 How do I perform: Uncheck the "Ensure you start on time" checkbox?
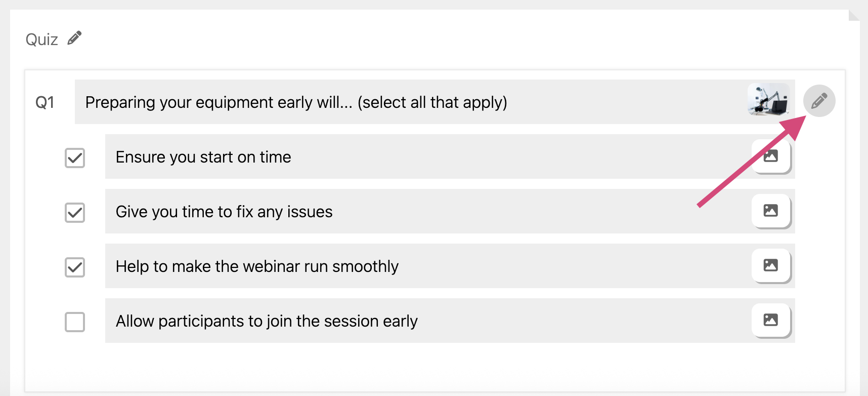75,158
